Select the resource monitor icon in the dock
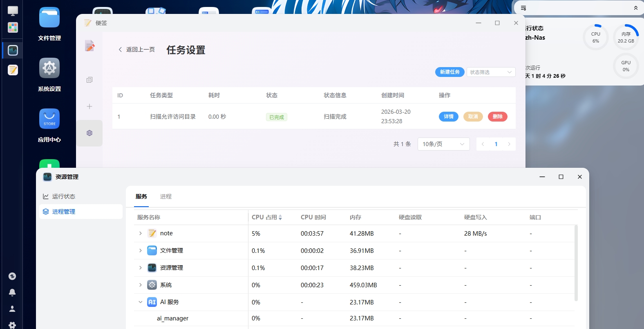This screenshot has height=329, width=644. [13, 50]
